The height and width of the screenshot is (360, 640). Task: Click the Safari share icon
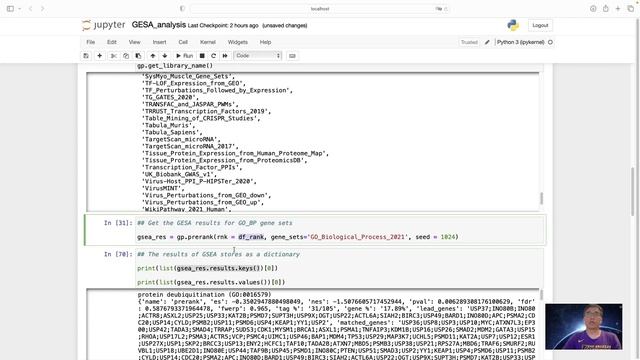click(606, 9)
